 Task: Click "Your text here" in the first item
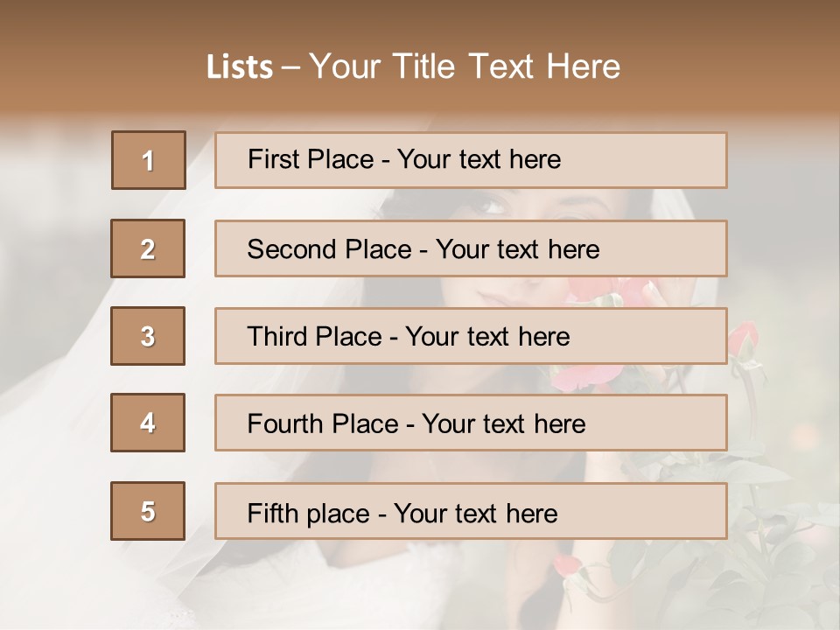point(479,160)
